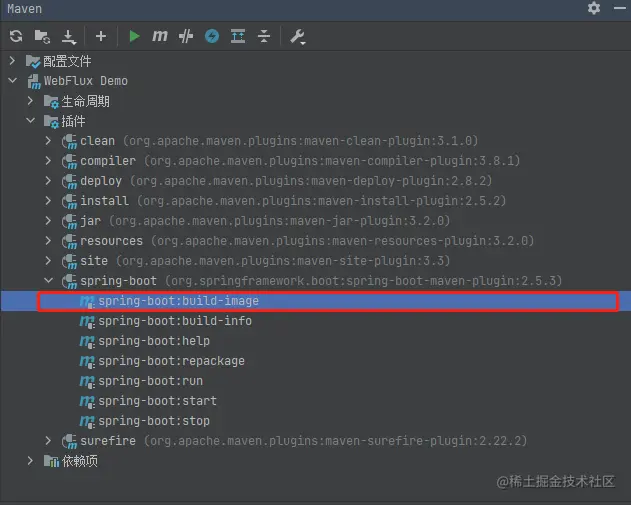This screenshot has width=631, height=505.
Task: Expand the compiler plugin node
Action: pos(48,161)
